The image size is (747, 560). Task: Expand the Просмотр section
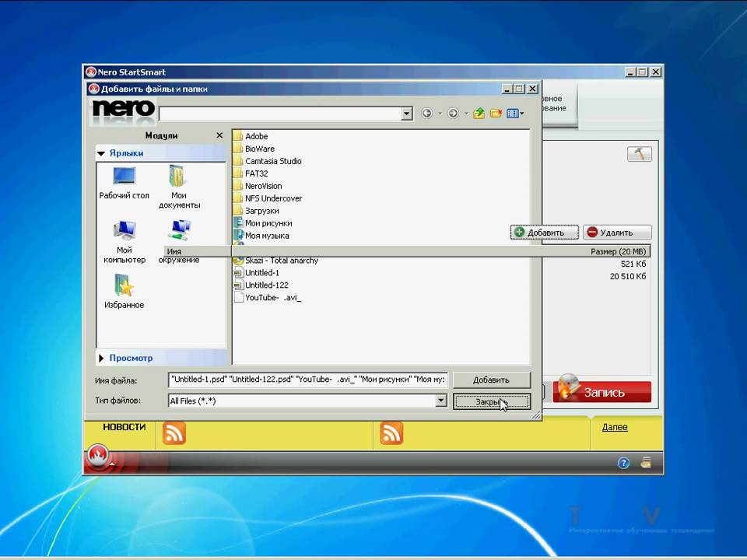101,358
